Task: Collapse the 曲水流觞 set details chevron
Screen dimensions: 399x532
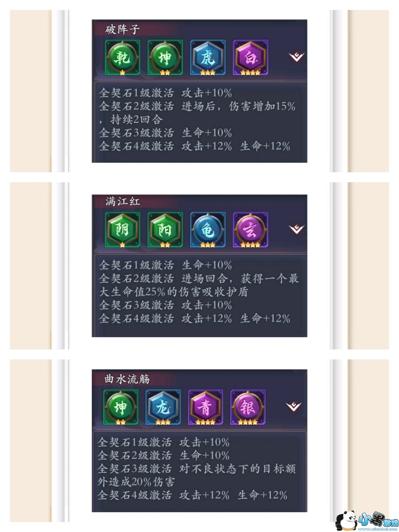Action: point(294,406)
